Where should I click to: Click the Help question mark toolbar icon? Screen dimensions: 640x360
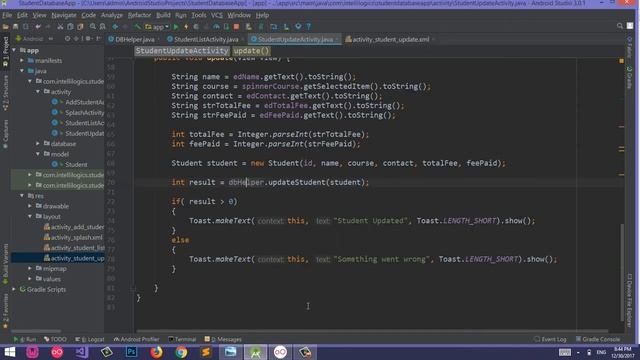pyautogui.click(x=309, y=27)
